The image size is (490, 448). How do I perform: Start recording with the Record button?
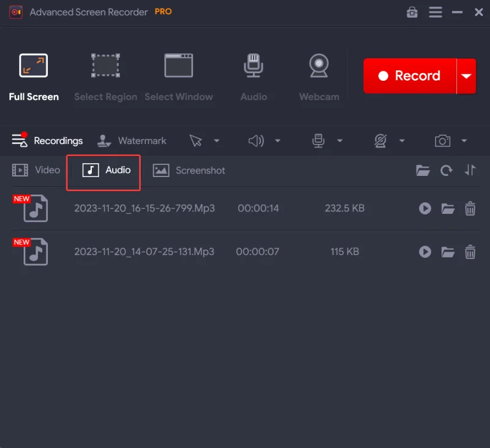(x=409, y=75)
